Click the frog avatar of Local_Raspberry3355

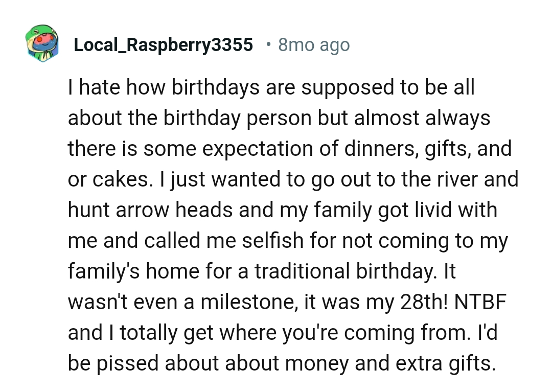coord(43,45)
